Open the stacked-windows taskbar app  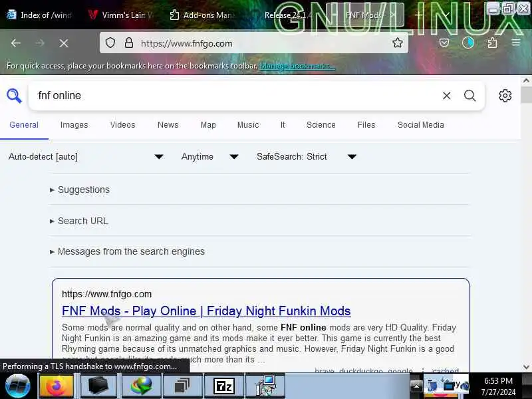(x=182, y=386)
